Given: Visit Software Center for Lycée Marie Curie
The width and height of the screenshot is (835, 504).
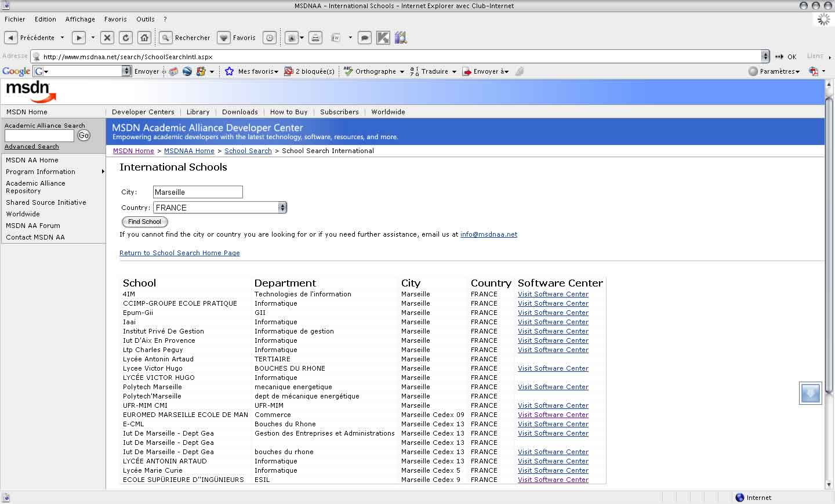Looking at the screenshot, I should click(x=553, y=470).
